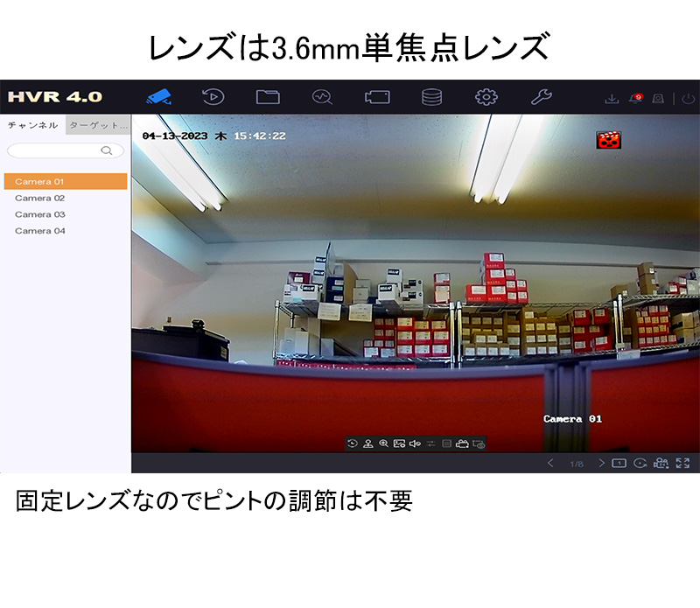Open the File Management folder icon
Screen dimensions: 700x608
pyautogui.click(x=268, y=97)
